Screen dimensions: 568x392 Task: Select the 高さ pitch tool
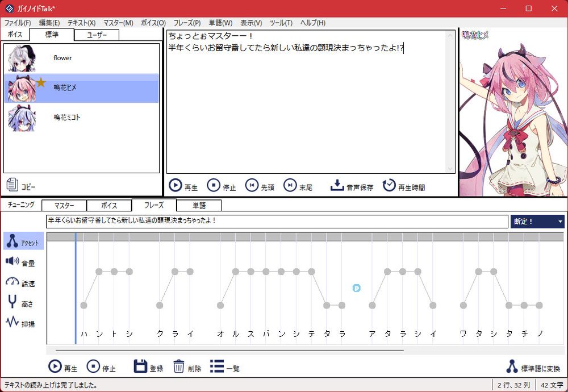[20, 302]
